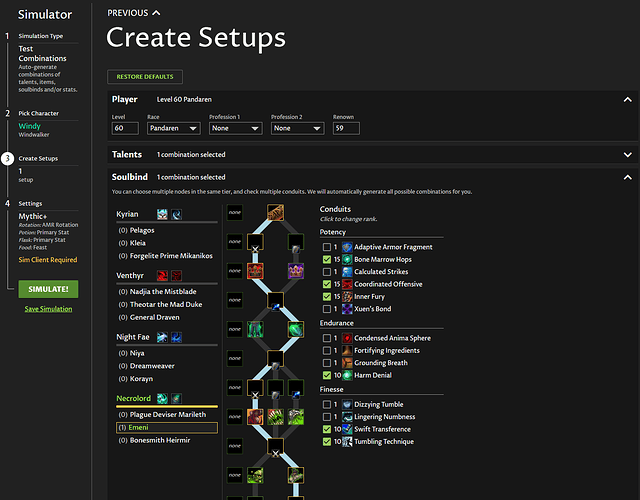640x500 pixels.
Task: Click the Calculated Strikes conduit icon
Action: (x=347, y=272)
